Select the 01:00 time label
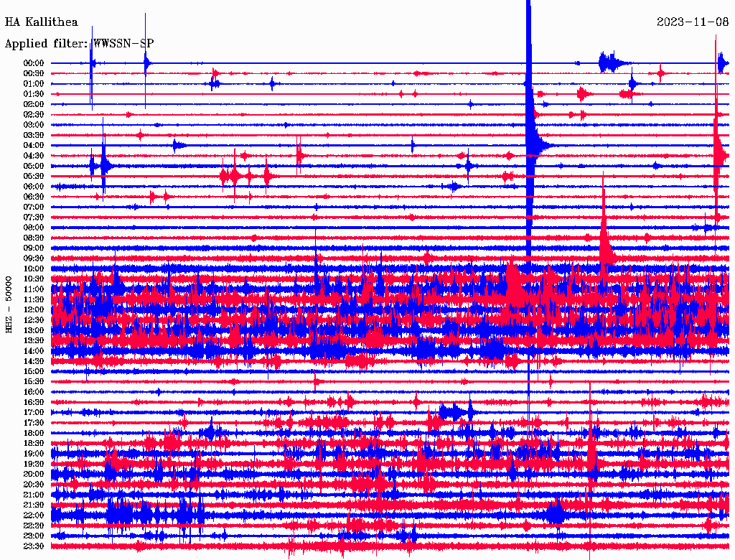 point(34,83)
